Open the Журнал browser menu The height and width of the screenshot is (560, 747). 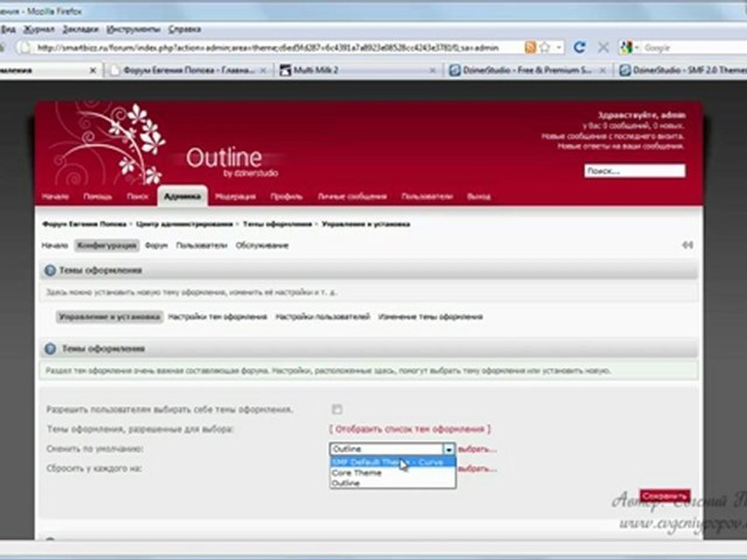coord(39,29)
